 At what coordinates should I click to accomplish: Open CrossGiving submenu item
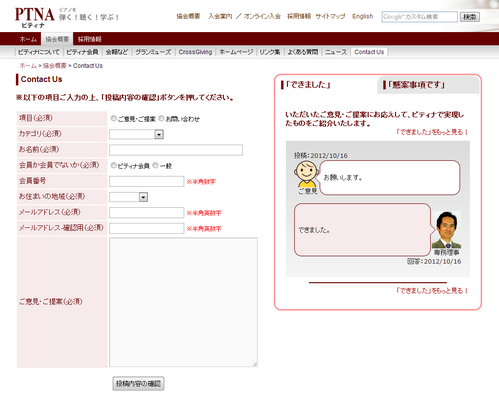[195, 52]
